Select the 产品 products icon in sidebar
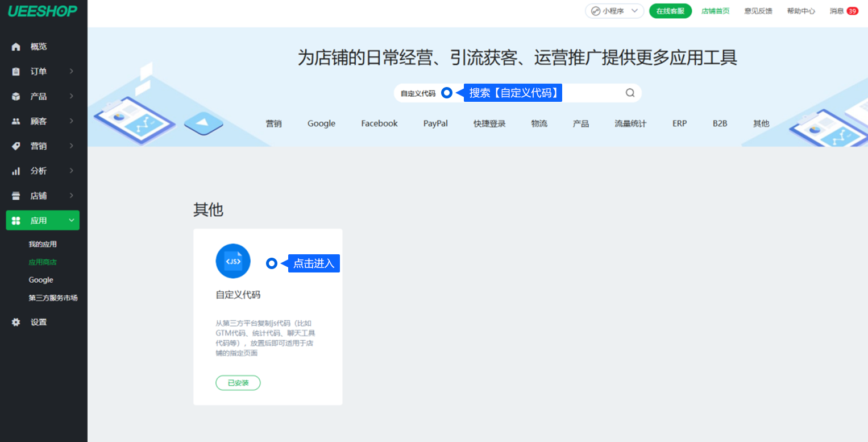 coord(15,96)
